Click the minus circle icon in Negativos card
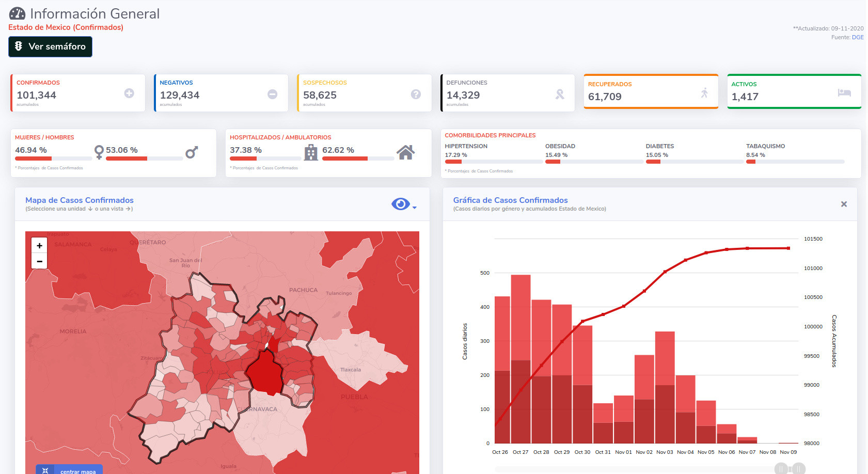The width and height of the screenshot is (868, 474). (x=272, y=94)
